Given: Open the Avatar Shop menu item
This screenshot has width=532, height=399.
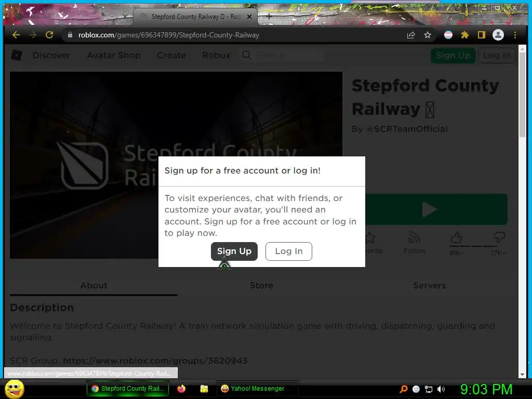Looking at the screenshot, I should (x=114, y=55).
